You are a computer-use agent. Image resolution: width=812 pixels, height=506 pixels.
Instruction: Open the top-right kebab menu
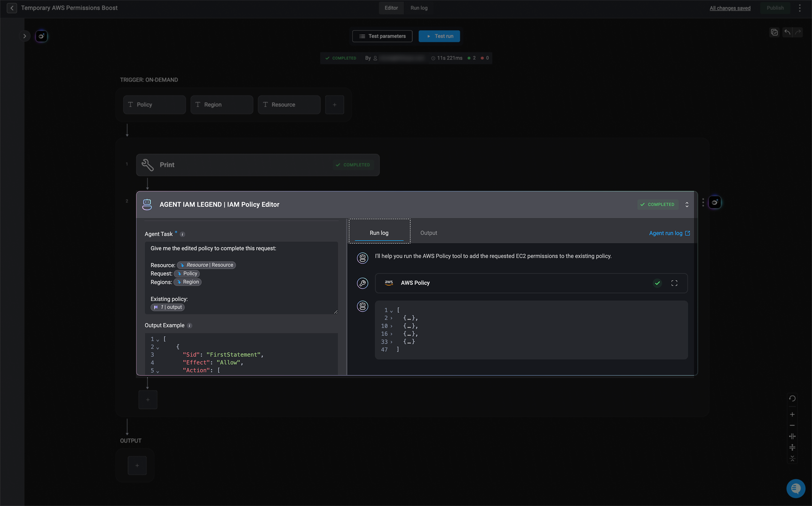coord(800,8)
